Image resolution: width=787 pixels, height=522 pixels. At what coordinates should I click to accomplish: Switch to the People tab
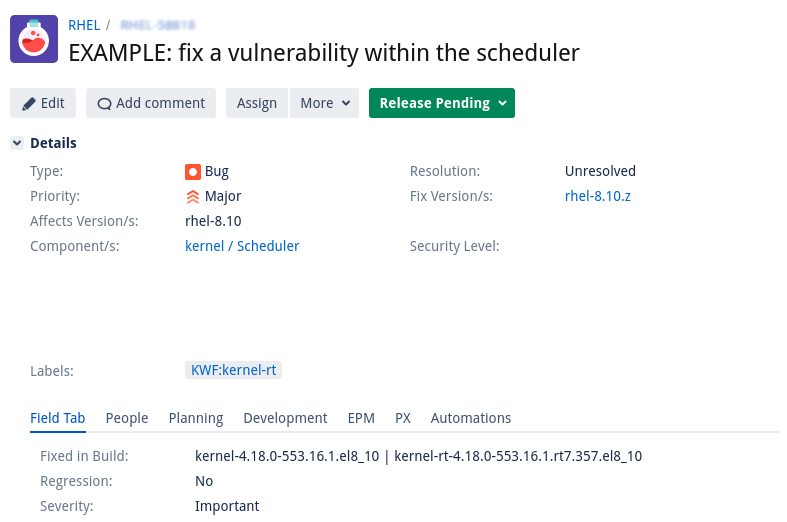point(127,418)
